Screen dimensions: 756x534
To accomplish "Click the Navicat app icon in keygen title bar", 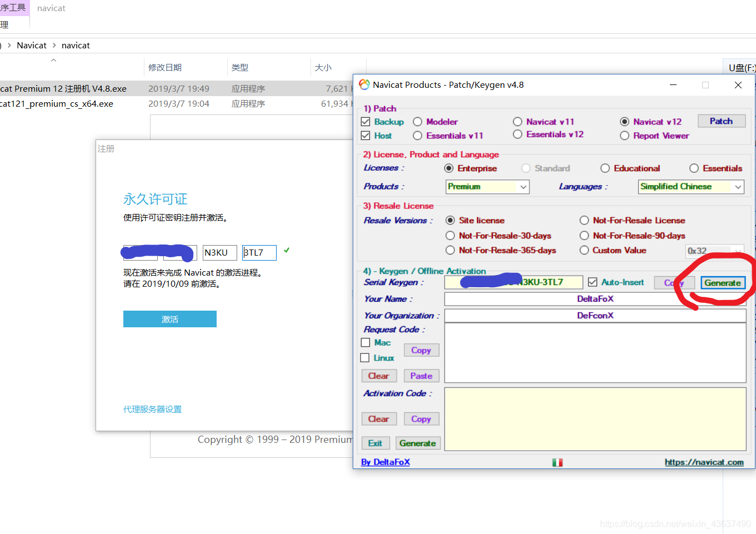I will pyautogui.click(x=364, y=84).
